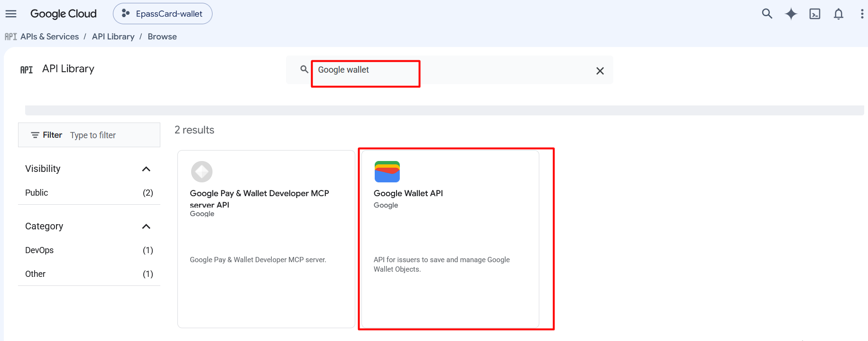
Task: Go to API Library breadcrumb
Action: tap(113, 37)
